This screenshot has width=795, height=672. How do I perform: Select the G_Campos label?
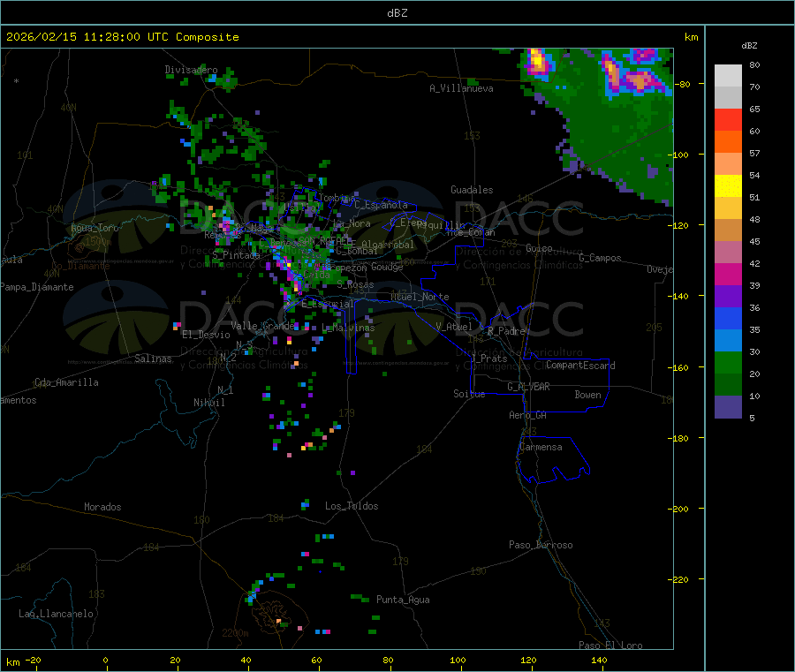tap(601, 258)
